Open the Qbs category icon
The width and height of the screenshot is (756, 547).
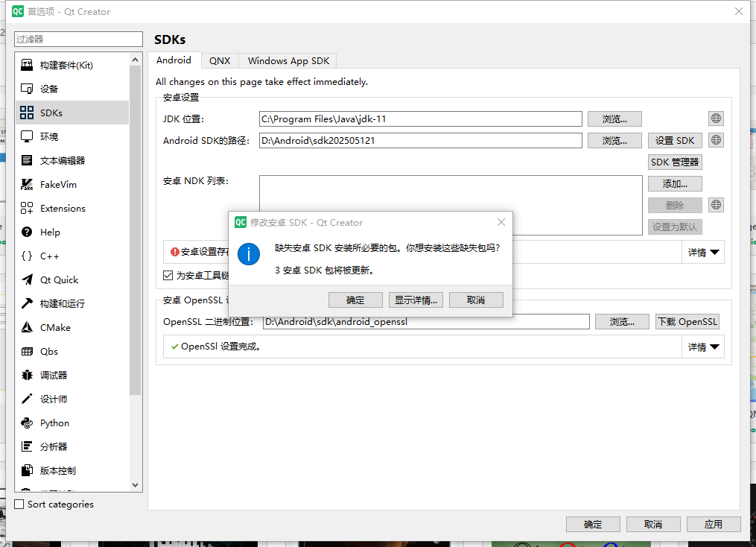27,351
